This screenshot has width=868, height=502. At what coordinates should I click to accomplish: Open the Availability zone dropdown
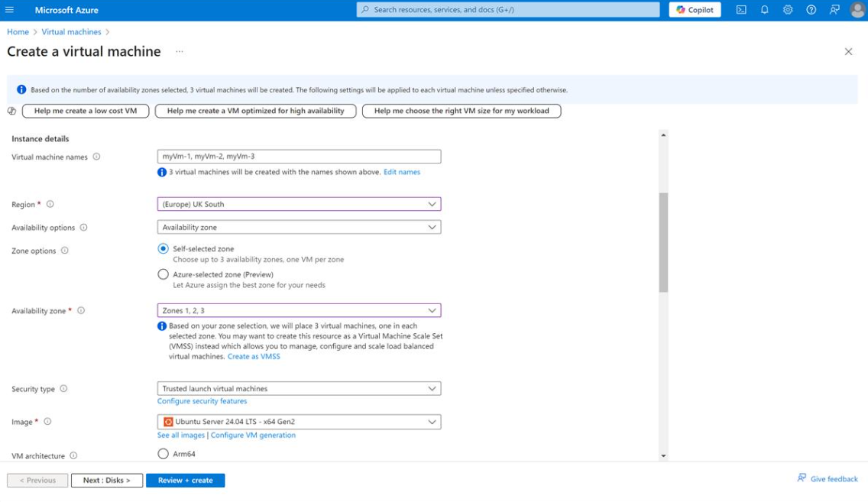coord(299,310)
